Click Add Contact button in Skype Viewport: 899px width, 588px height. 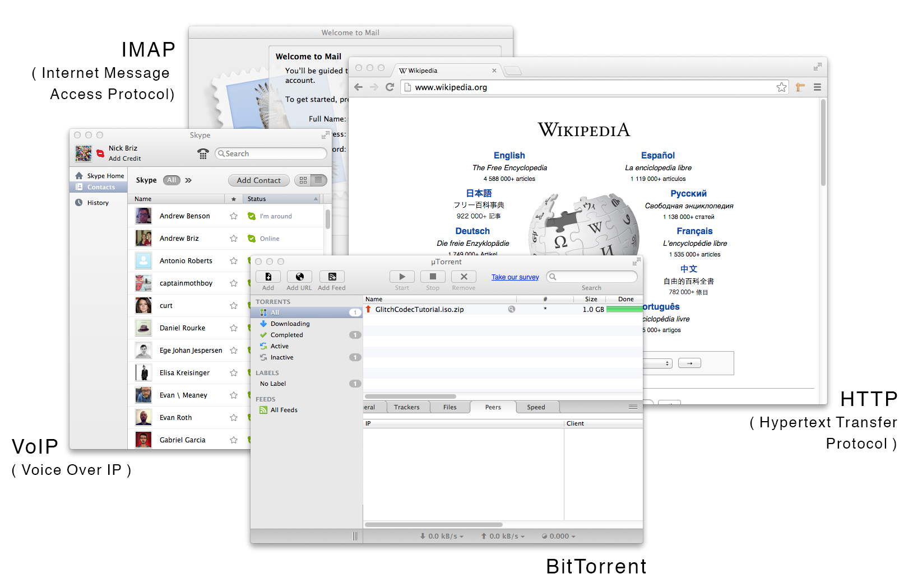tap(258, 180)
